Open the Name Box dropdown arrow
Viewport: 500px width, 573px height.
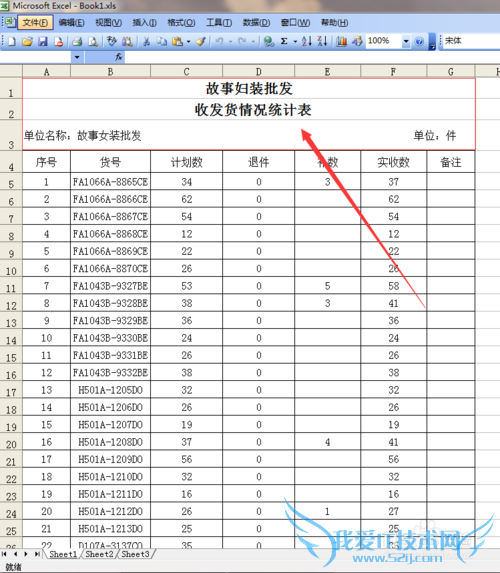[x=77, y=57]
